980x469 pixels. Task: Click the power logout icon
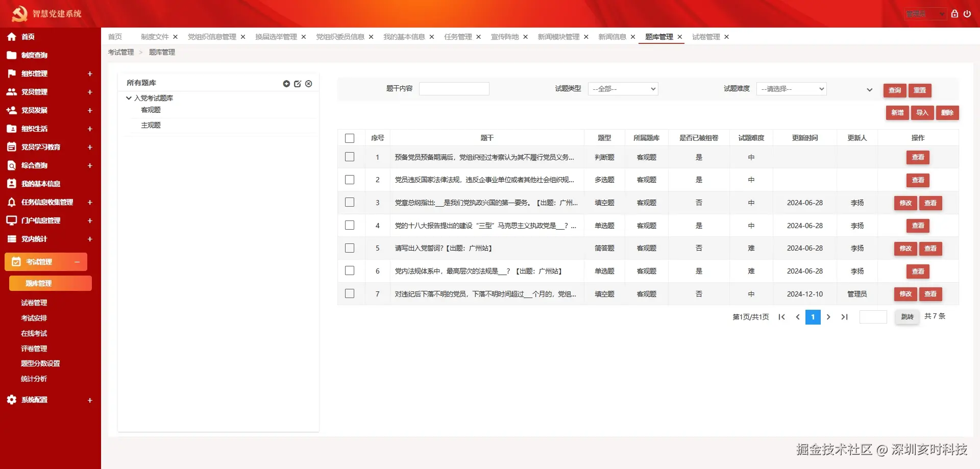(967, 14)
